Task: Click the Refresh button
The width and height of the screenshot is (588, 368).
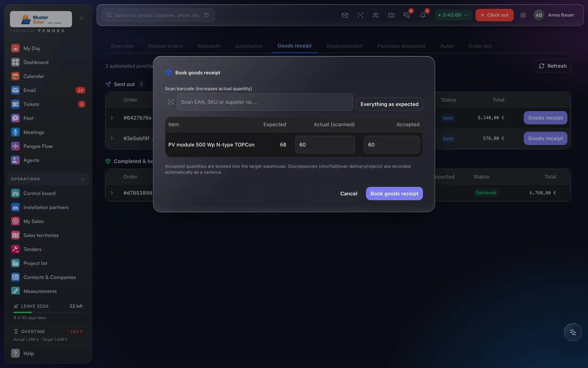Action: (553, 66)
